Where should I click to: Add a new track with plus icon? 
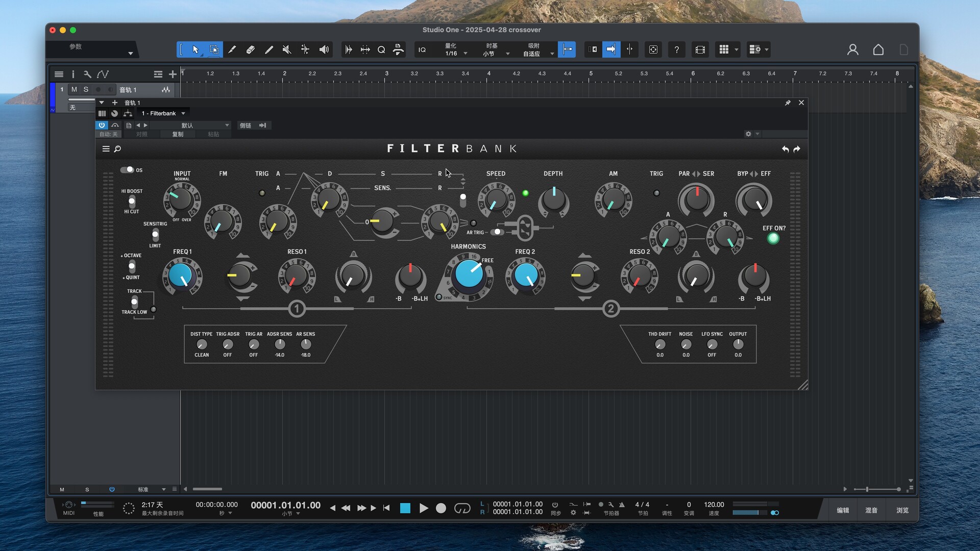click(x=173, y=74)
